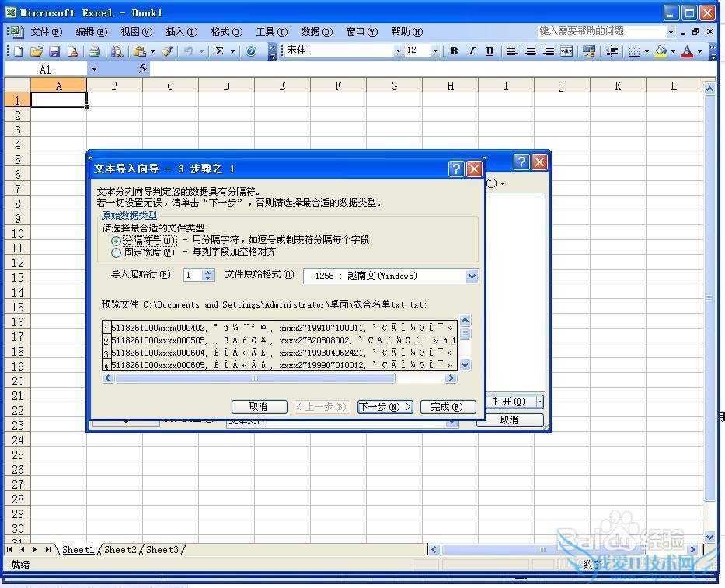Image resolution: width=725 pixels, height=588 pixels.
Task: Toggle Bold formatting button
Action: [454, 51]
